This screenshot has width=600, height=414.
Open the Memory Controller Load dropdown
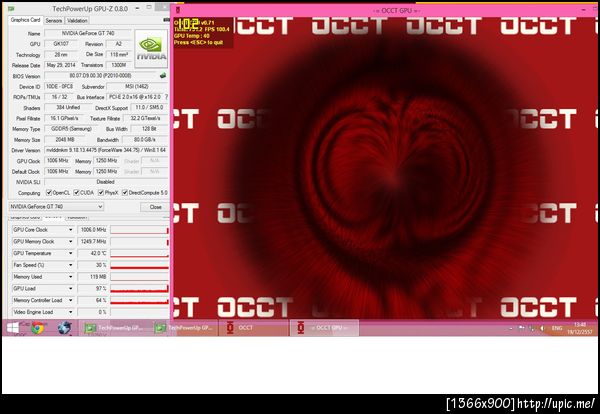point(70,300)
